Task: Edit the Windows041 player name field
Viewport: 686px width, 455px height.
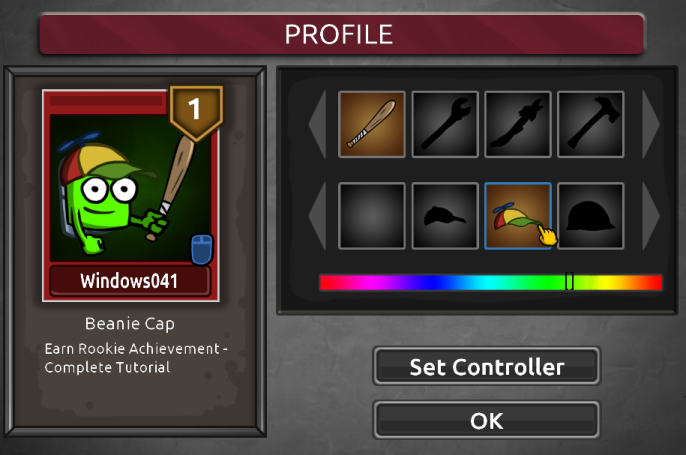Action: tap(130, 281)
